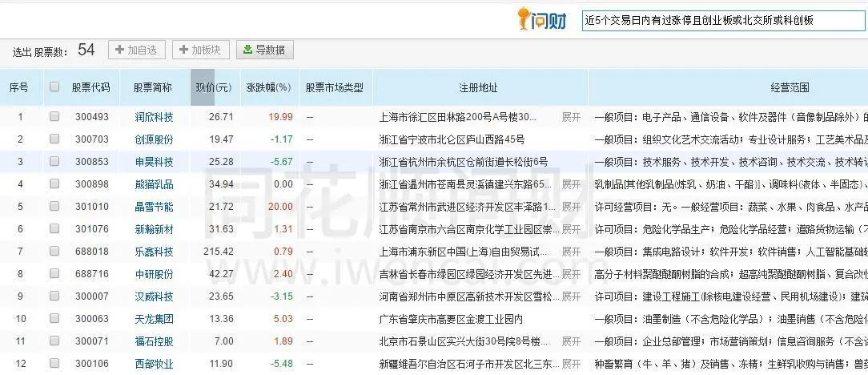
Task: Sort by 涨跌幅(%) column header
Action: (268, 87)
